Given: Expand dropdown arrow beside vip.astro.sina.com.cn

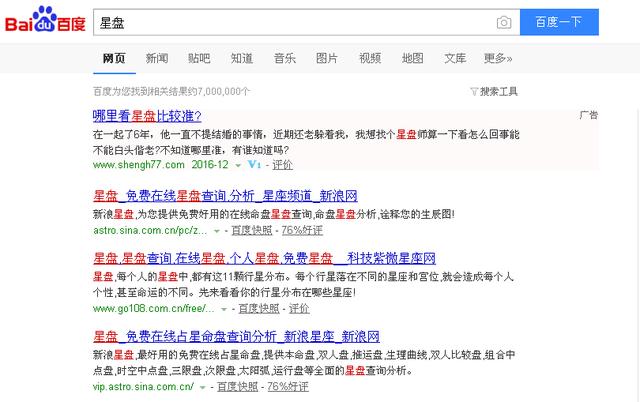Looking at the screenshot, I should pos(202,388).
